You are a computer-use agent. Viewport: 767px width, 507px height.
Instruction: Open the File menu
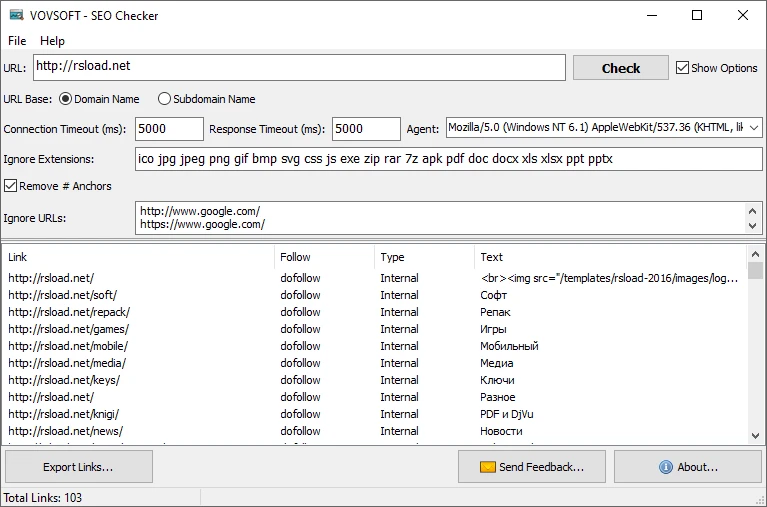pos(17,41)
